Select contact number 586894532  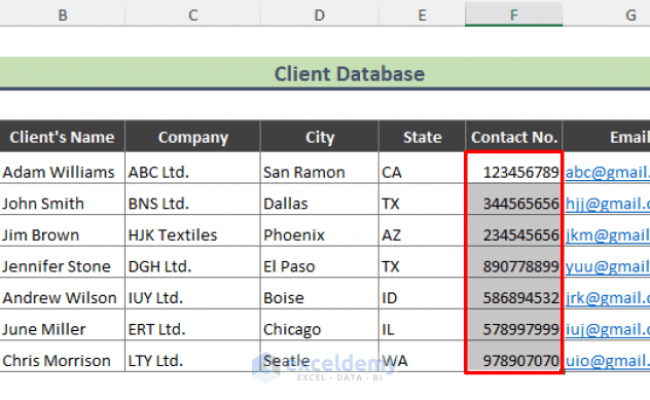coord(514,293)
